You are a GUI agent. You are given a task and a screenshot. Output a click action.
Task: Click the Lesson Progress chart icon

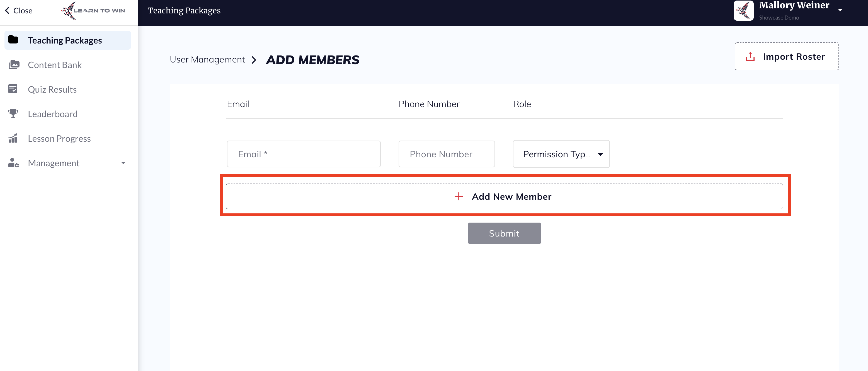click(x=13, y=138)
